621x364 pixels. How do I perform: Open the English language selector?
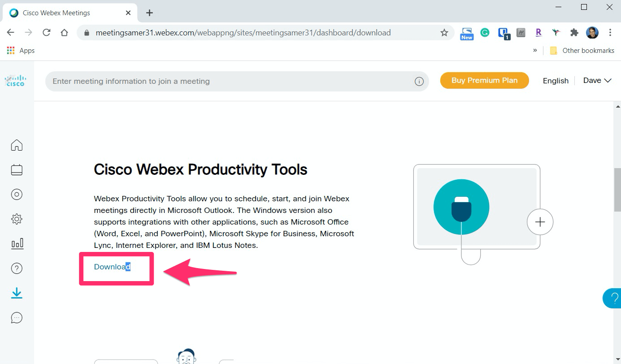(556, 81)
